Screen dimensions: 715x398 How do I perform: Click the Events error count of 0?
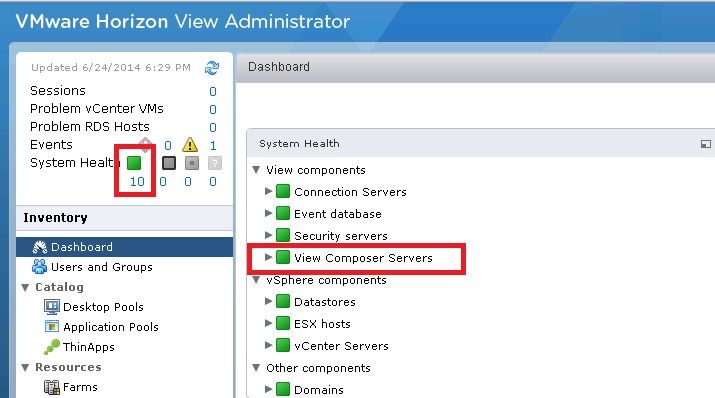[x=168, y=145]
